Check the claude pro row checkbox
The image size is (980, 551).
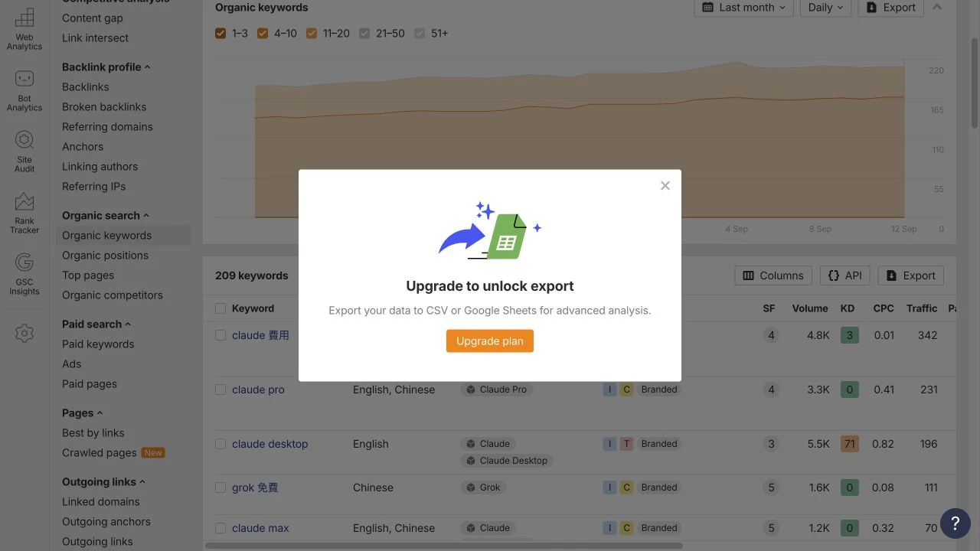(220, 390)
